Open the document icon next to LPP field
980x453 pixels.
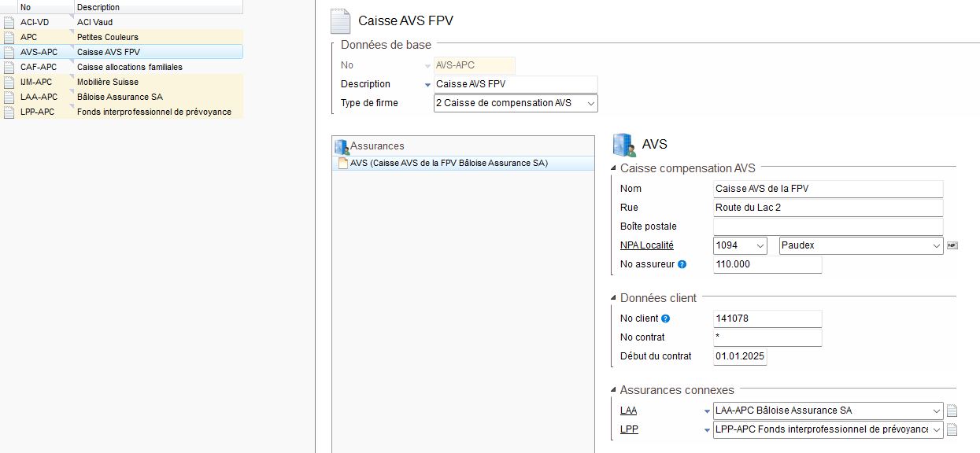[x=952, y=429]
